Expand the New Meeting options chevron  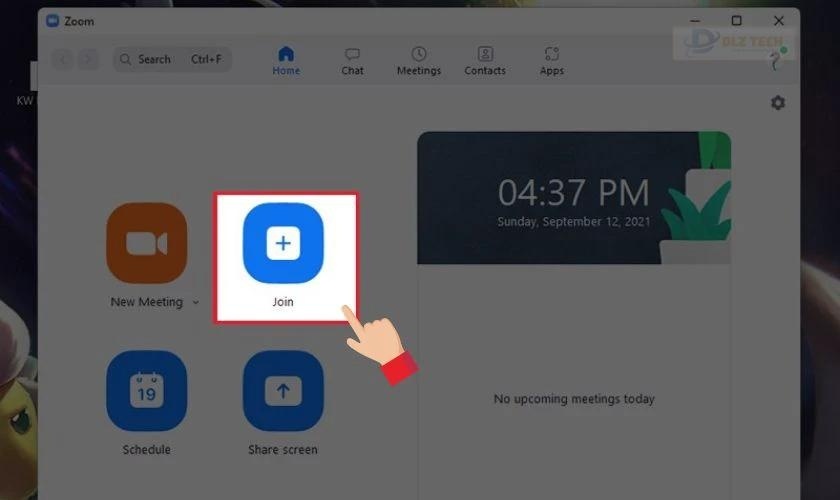coord(196,302)
